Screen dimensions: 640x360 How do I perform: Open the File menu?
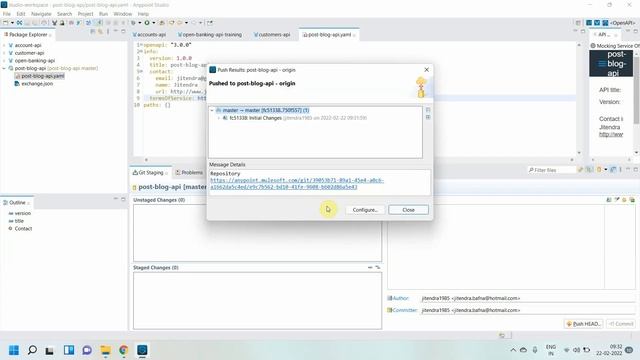pyautogui.click(x=7, y=14)
